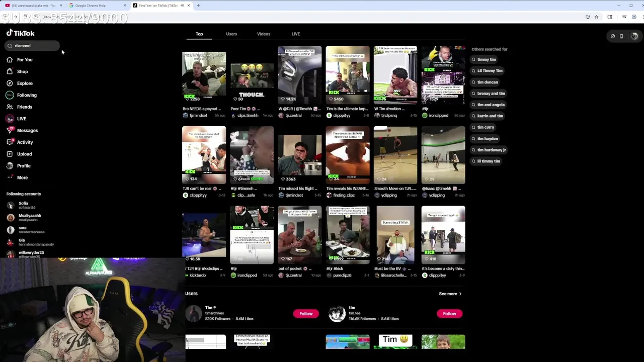Follow the tim.tee user

pyautogui.click(x=449, y=314)
